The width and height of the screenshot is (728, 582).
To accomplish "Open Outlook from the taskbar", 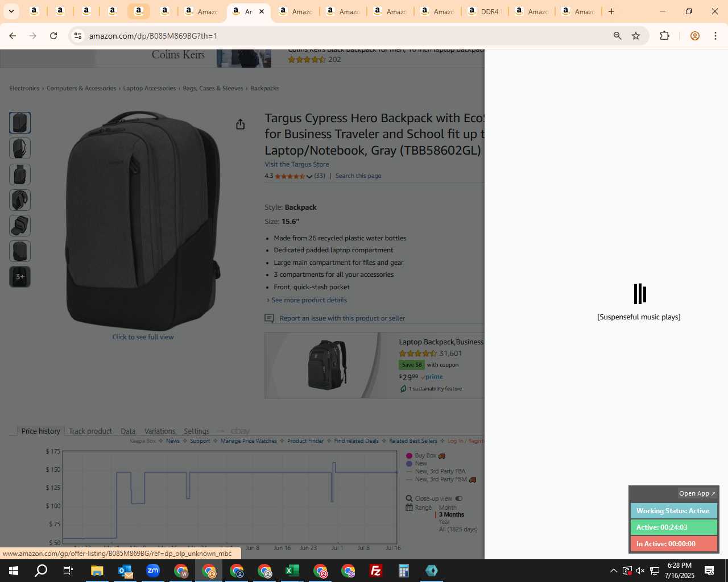I will [x=125, y=571].
